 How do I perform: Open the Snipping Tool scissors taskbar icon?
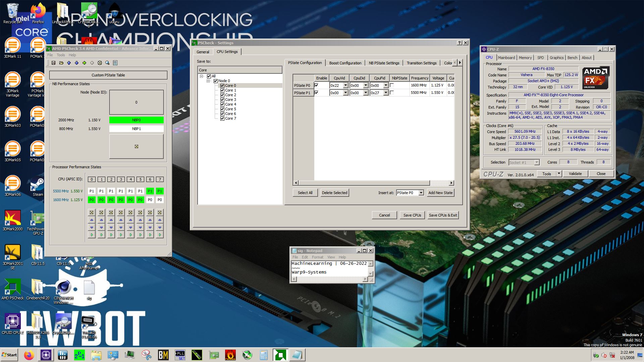(147, 355)
